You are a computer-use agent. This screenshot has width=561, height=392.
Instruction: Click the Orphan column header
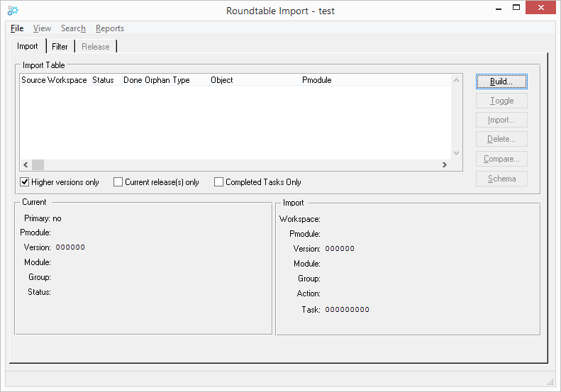click(x=157, y=80)
